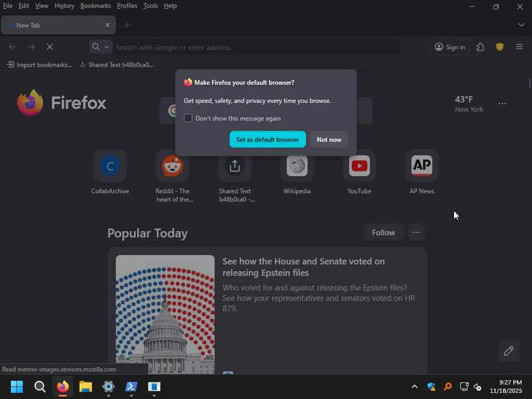Open File Explorer from the taskbar
The image size is (532, 399).
[x=86, y=387]
